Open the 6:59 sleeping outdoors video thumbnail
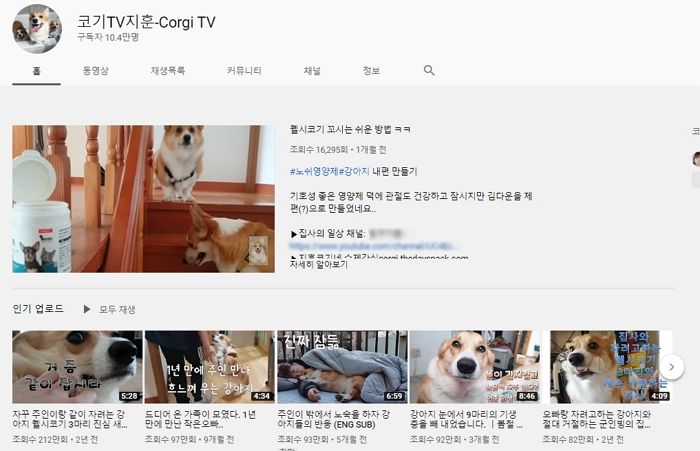The width and height of the screenshot is (700, 451). (342, 367)
